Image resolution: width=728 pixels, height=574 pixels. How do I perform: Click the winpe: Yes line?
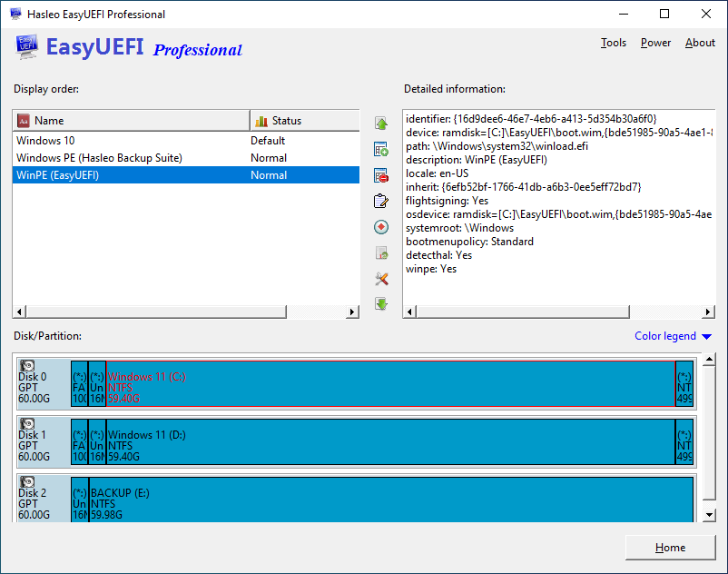point(431,269)
